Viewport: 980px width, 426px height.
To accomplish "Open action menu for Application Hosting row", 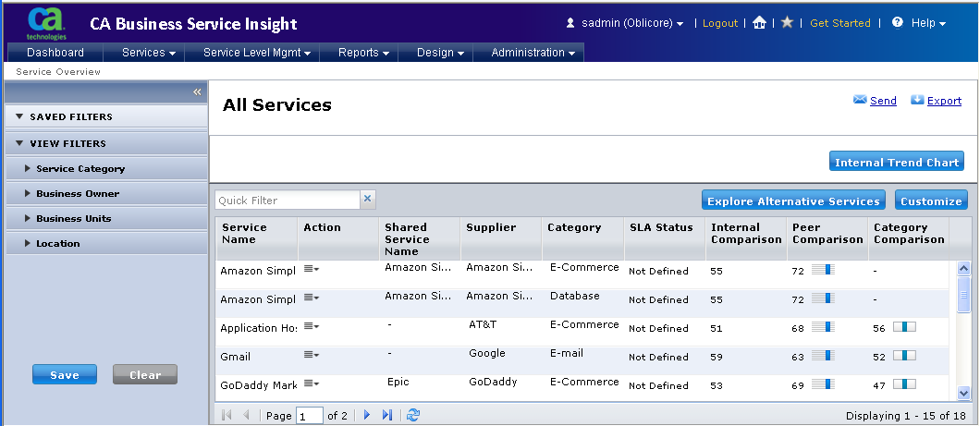I will pos(312,326).
